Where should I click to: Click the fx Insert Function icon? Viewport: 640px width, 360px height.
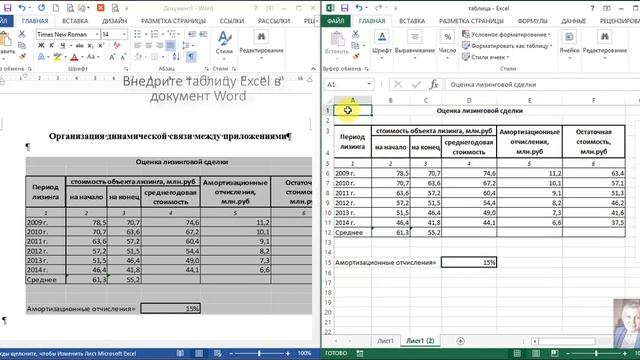click(433, 84)
